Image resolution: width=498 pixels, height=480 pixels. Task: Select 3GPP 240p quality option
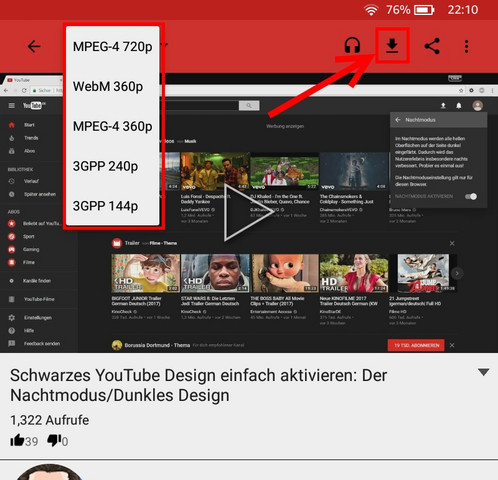113,166
